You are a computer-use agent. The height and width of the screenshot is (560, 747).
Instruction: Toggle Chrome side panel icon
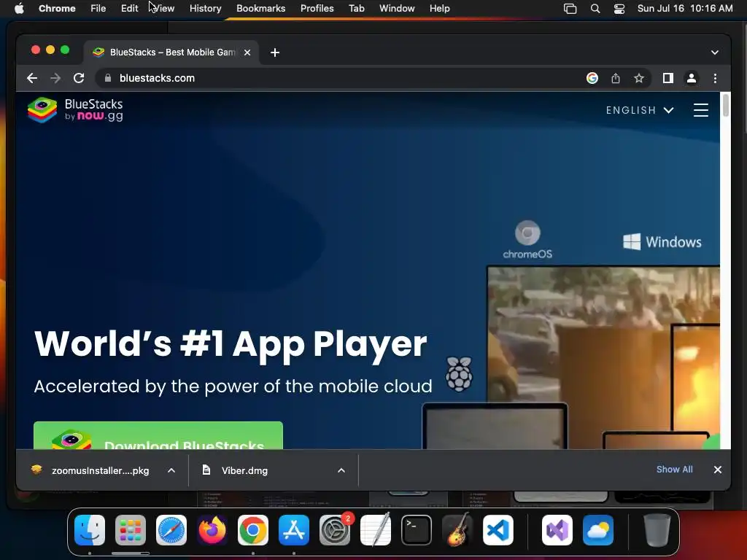(668, 78)
